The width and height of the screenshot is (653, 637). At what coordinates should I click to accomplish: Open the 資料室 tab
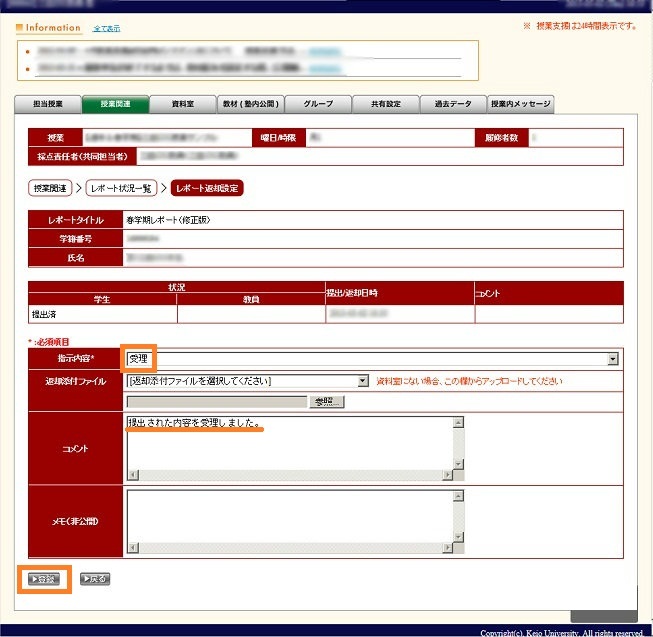pos(183,104)
